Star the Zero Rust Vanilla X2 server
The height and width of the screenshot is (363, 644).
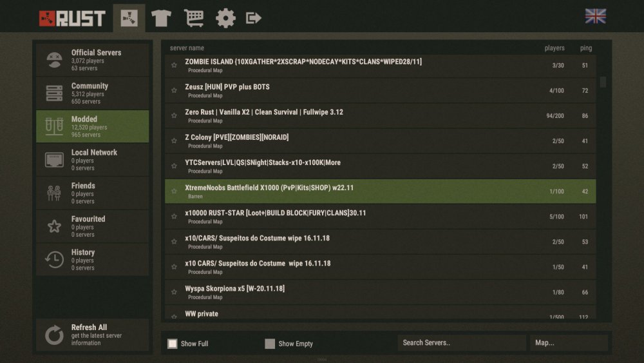point(174,115)
